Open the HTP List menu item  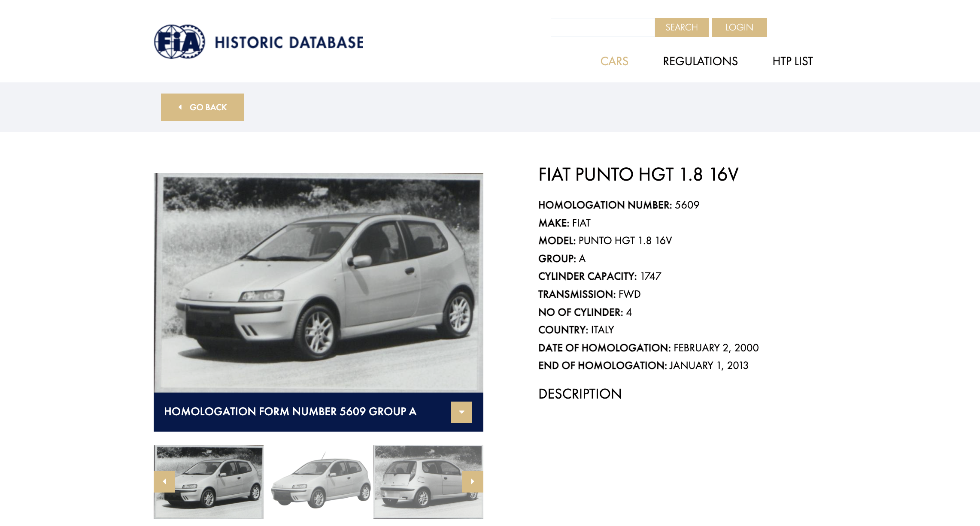pos(792,61)
